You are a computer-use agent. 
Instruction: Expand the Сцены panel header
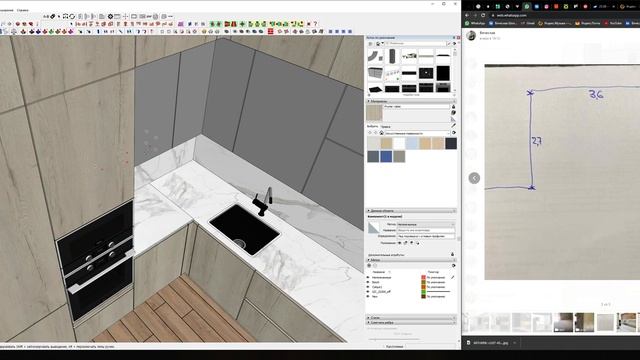coord(411,318)
